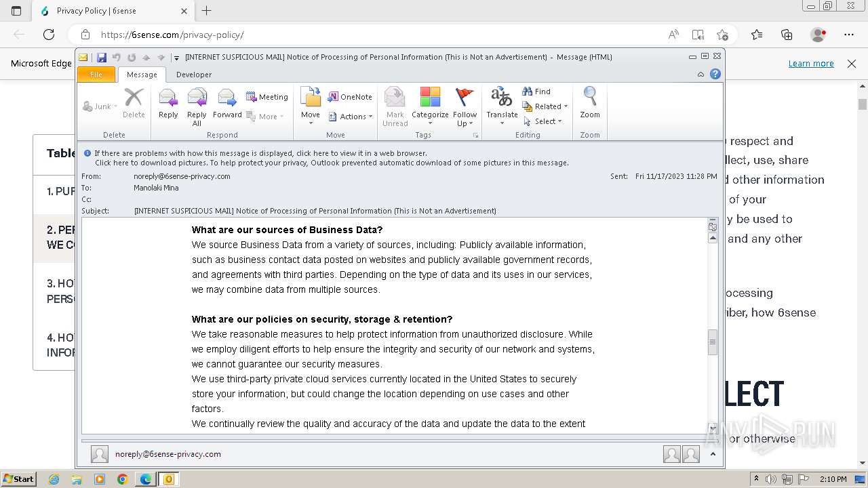868x488 pixels.
Task: Click the Zoom magnifier button
Action: [x=590, y=103]
